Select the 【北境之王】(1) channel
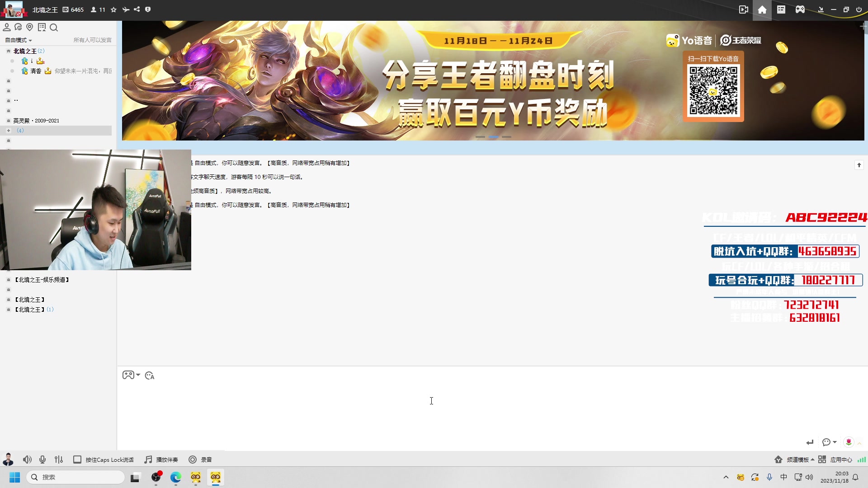 pos(34,310)
